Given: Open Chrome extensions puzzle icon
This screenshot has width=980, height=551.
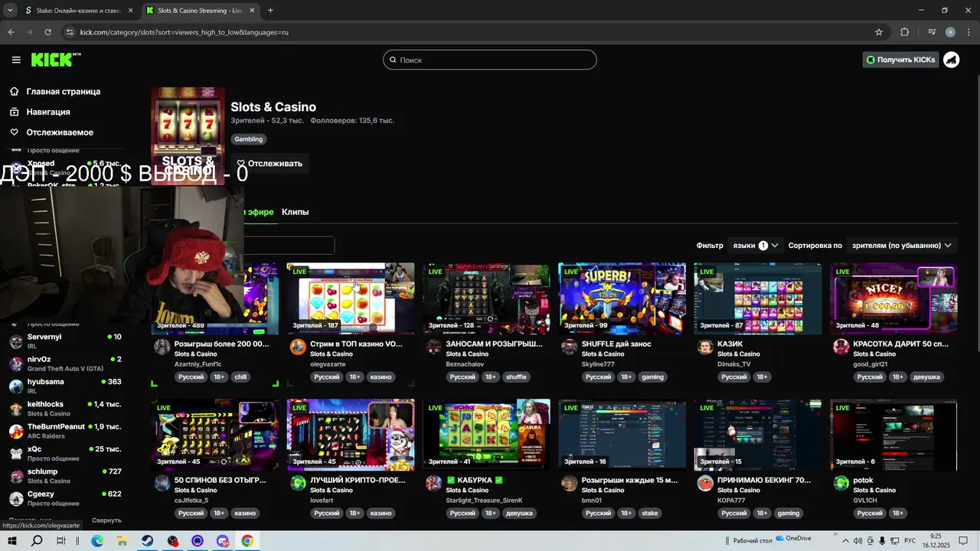Looking at the screenshot, I should coord(905,32).
